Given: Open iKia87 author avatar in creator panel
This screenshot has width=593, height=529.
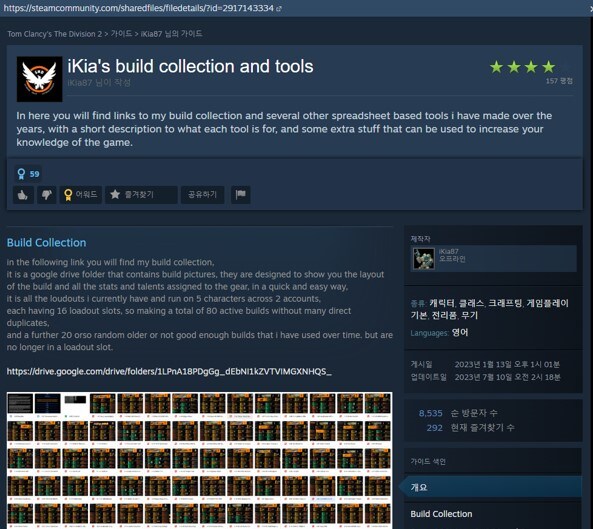Looking at the screenshot, I should tap(424, 258).
